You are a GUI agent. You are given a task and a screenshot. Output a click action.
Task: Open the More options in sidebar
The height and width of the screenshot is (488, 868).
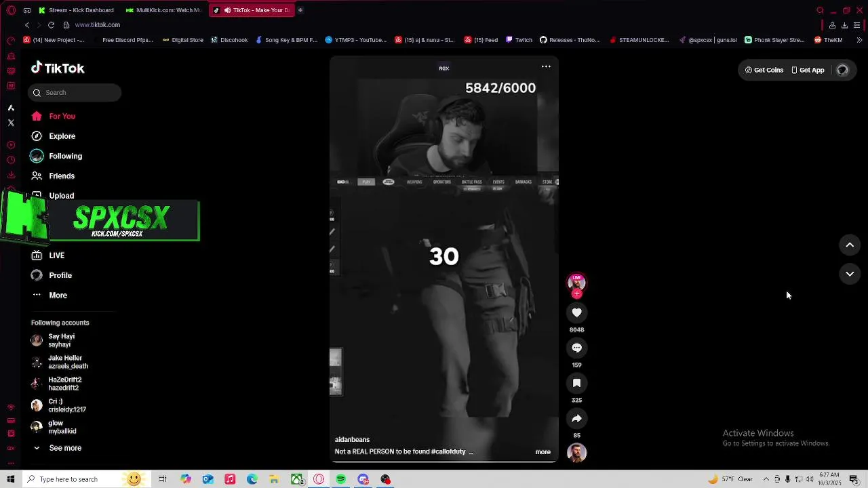tap(50, 295)
